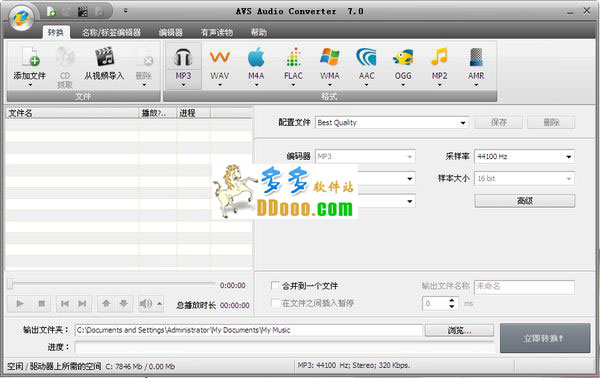Click the playback seek slider handle
600x378 pixels.
point(10,284)
